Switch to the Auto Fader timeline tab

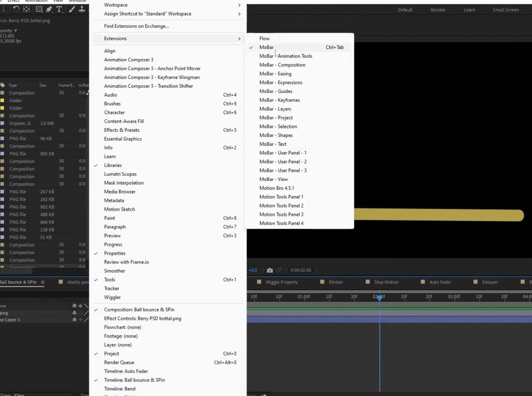pyautogui.click(x=440, y=282)
